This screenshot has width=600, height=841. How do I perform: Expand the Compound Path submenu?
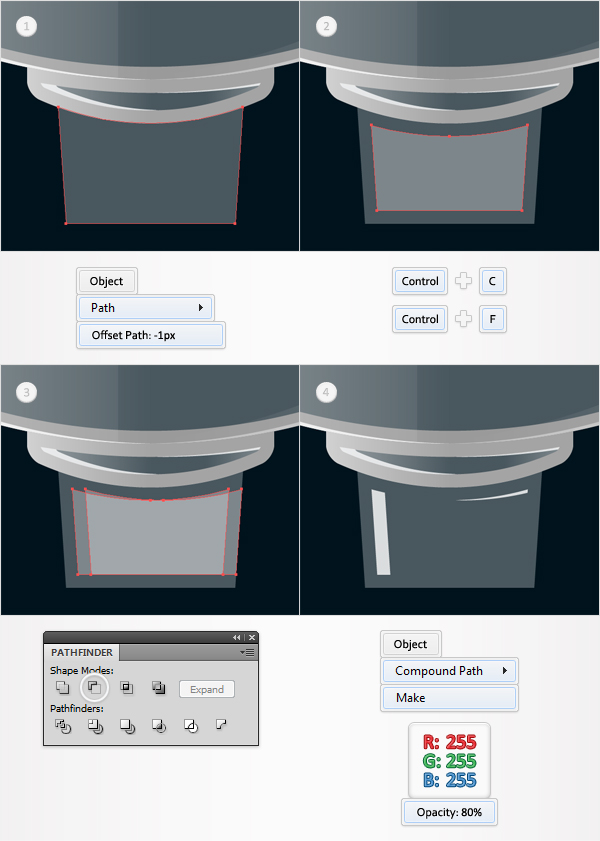click(x=449, y=671)
